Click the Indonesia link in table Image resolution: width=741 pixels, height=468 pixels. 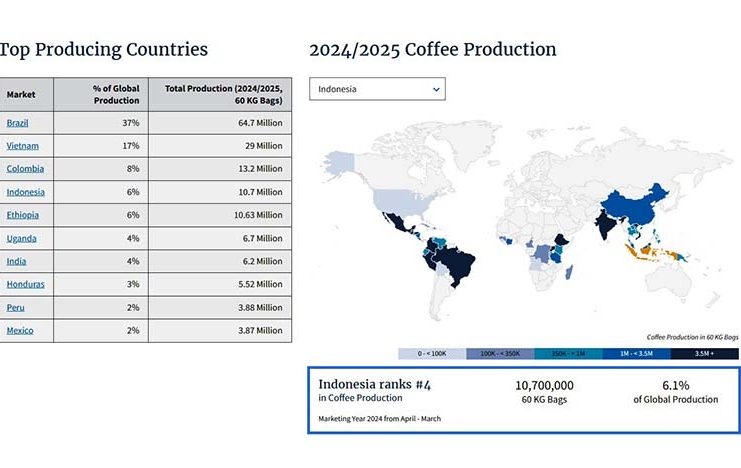point(25,192)
